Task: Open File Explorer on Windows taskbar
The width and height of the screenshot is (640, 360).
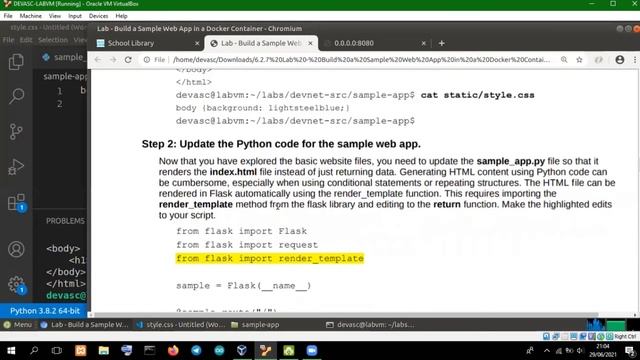Action: tap(104, 350)
